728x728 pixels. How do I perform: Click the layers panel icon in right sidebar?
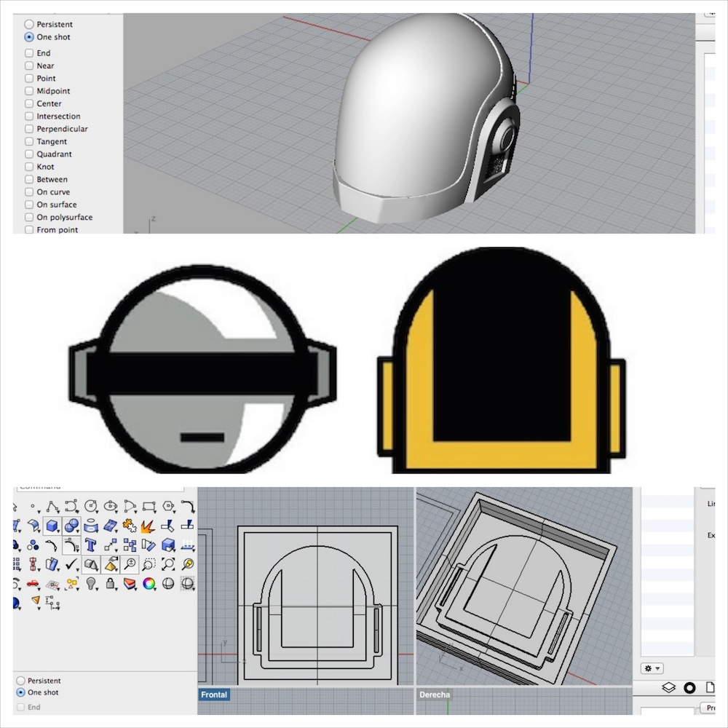pos(668,688)
